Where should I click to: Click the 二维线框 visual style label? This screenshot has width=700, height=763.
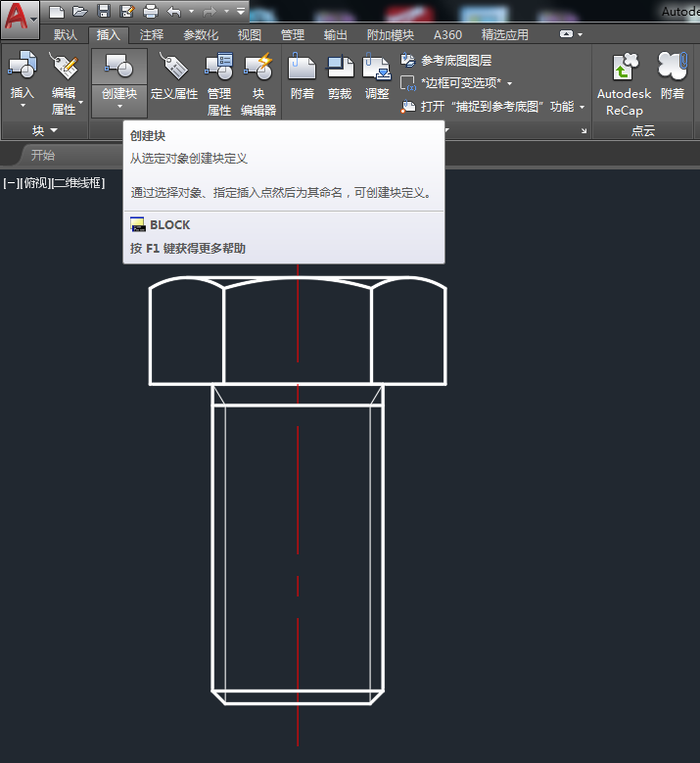(77, 183)
